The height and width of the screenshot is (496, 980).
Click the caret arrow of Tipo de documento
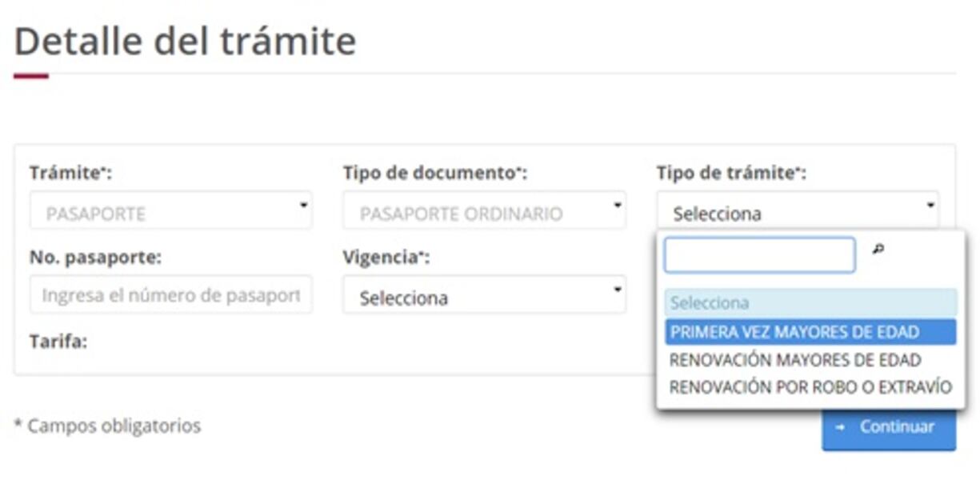click(618, 206)
